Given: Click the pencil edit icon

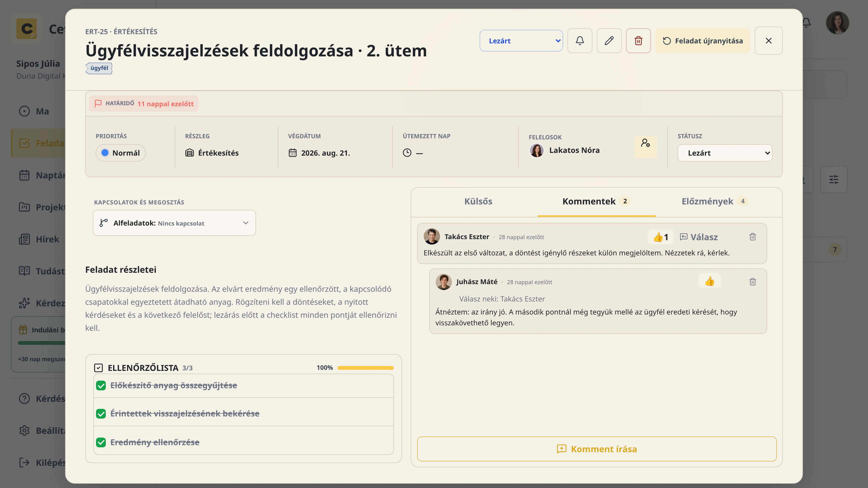Looking at the screenshot, I should click(609, 41).
